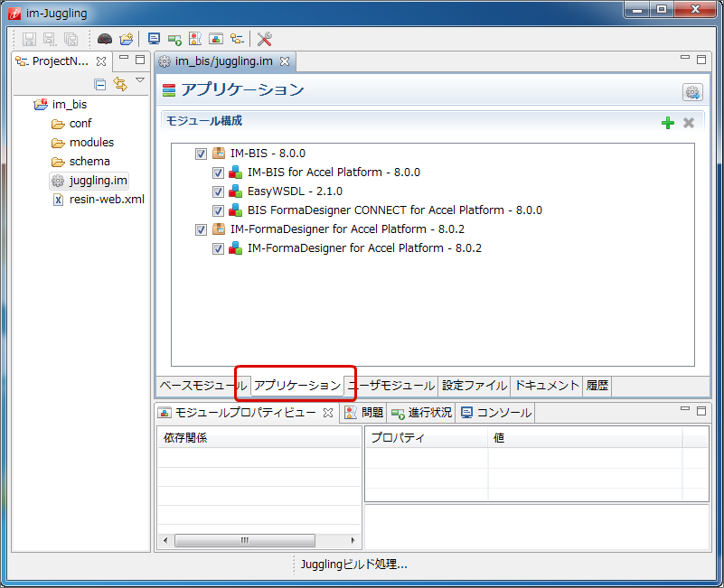Click the problems view toolbar icon

coord(195,39)
